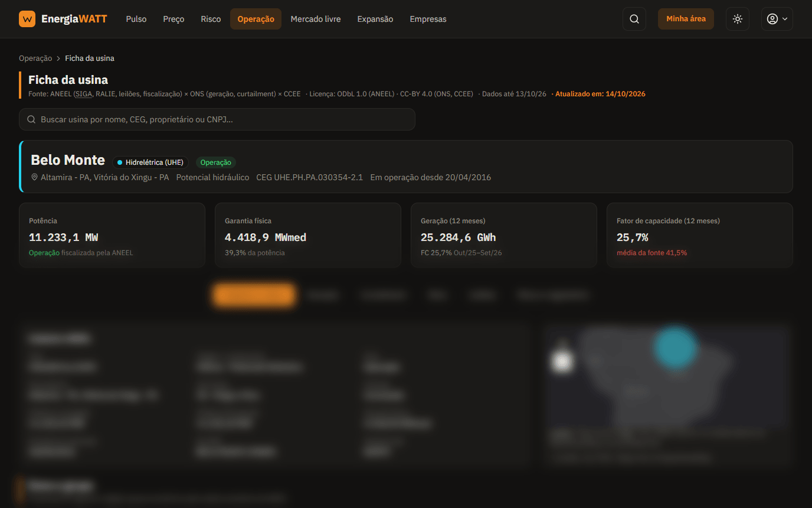Open the Preço menu item
The height and width of the screenshot is (508, 812).
pyautogui.click(x=173, y=19)
